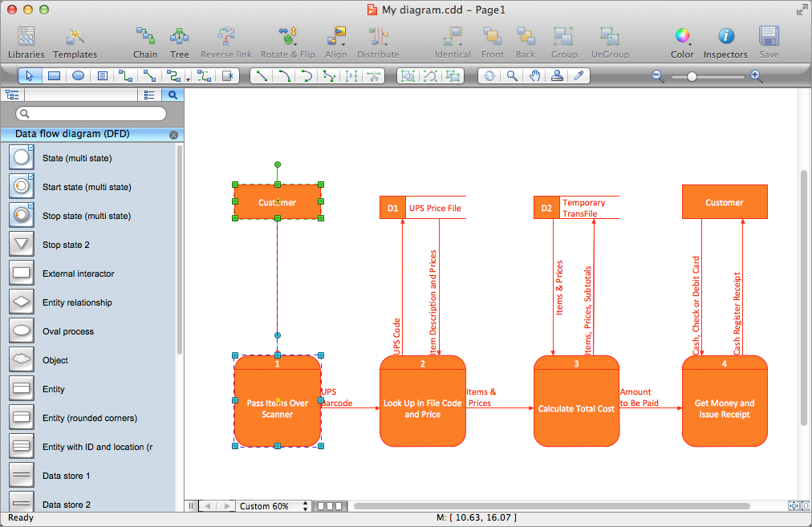812x527 pixels.
Task: Select the Hand pan tool
Action: (535, 76)
